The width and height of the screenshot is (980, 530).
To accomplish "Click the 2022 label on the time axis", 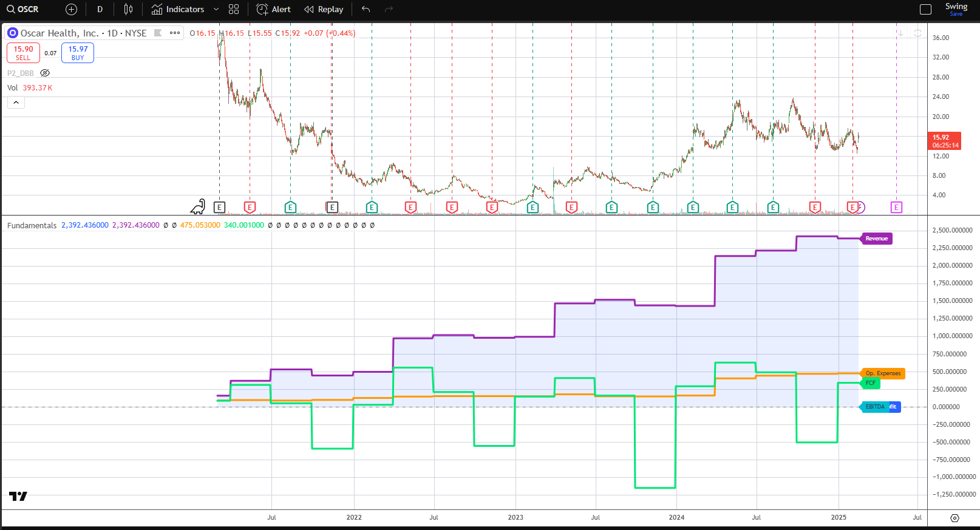I will 354,517.
